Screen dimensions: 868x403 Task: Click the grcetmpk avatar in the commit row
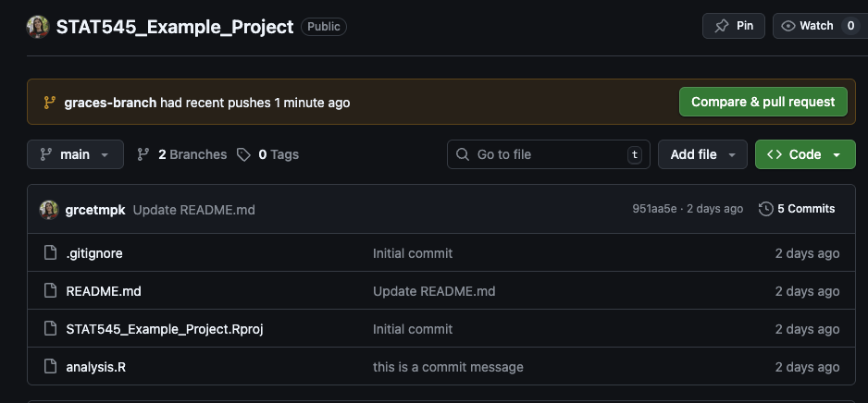click(49, 210)
